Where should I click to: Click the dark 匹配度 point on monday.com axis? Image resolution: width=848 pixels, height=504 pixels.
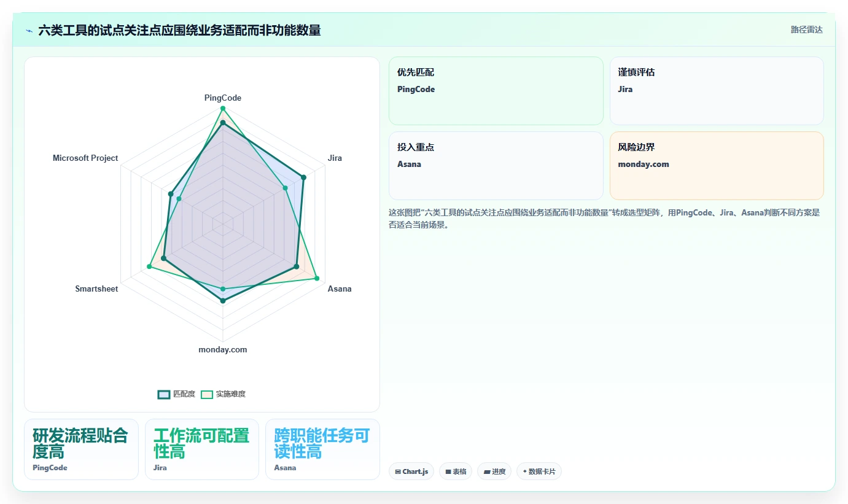click(223, 301)
